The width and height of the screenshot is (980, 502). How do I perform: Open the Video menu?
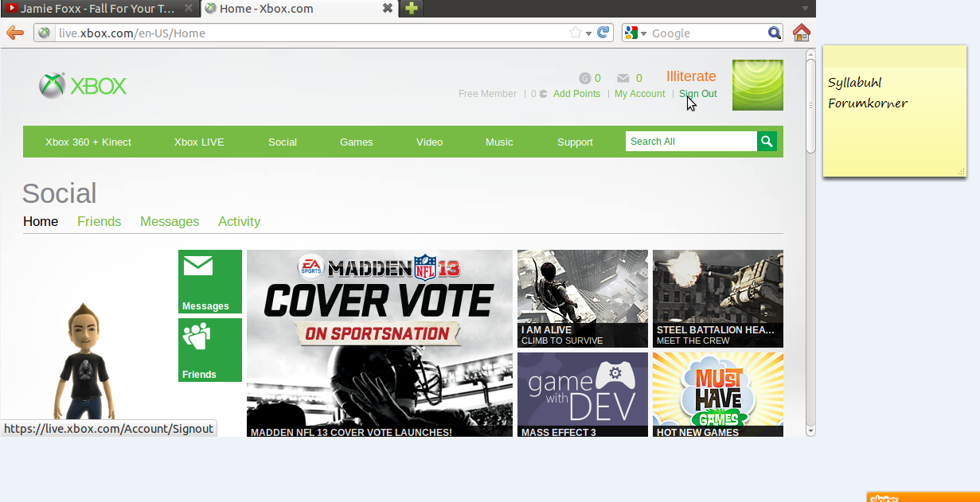pos(429,142)
